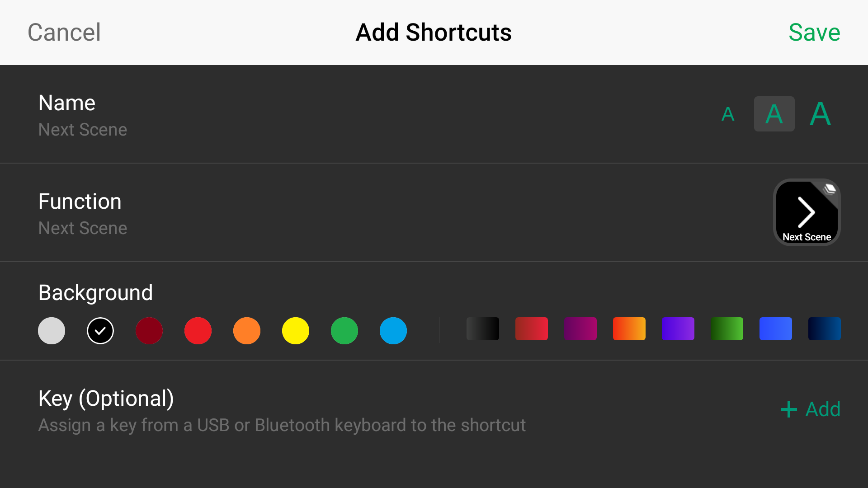Choose the light gray background circle

pos(52,331)
